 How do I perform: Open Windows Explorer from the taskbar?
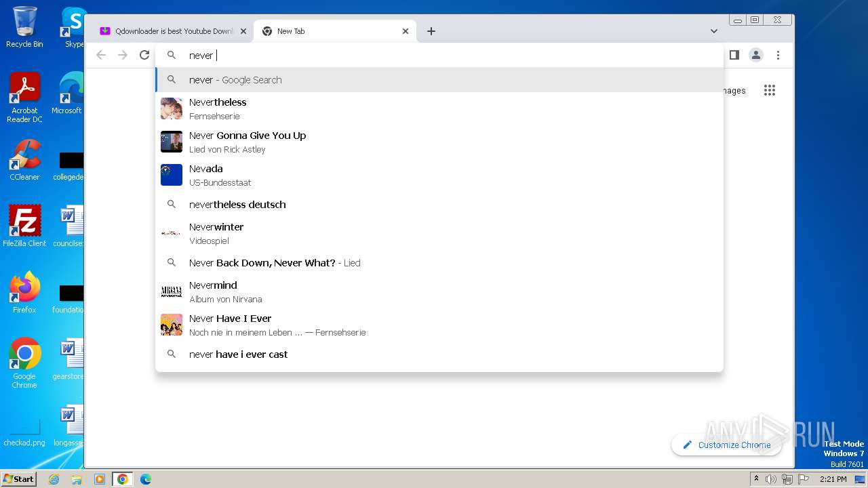(77, 479)
